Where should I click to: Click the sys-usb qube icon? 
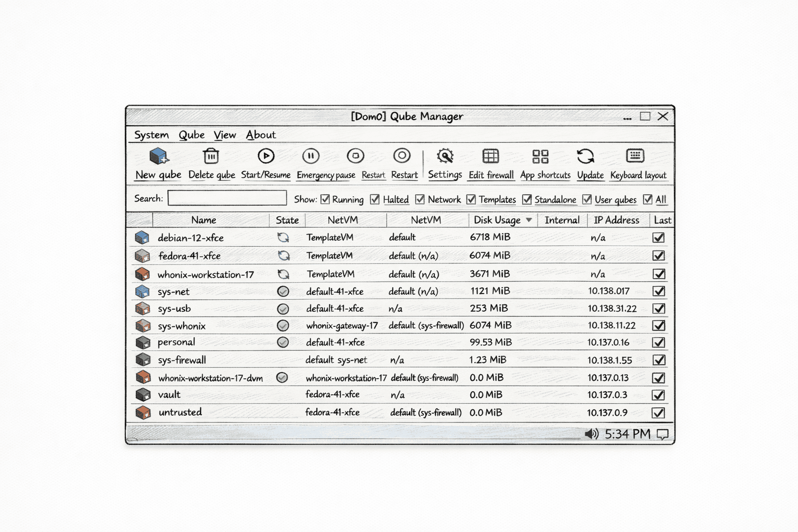coord(142,309)
